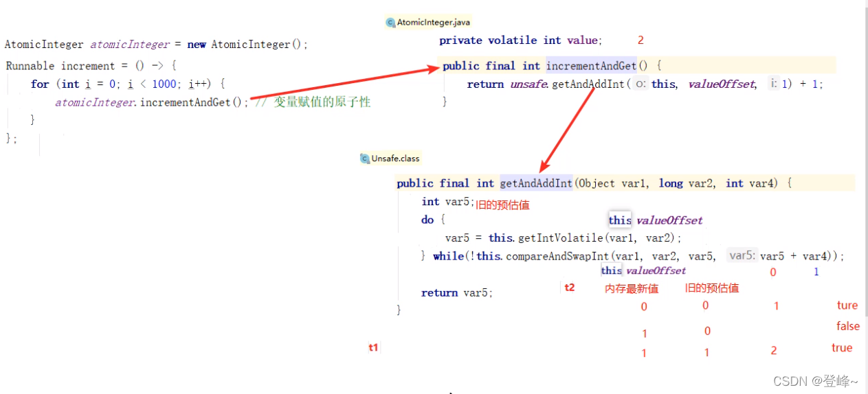Switch to the Unsafe.class tab
The width and height of the screenshot is (868, 394).
click(390, 159)
